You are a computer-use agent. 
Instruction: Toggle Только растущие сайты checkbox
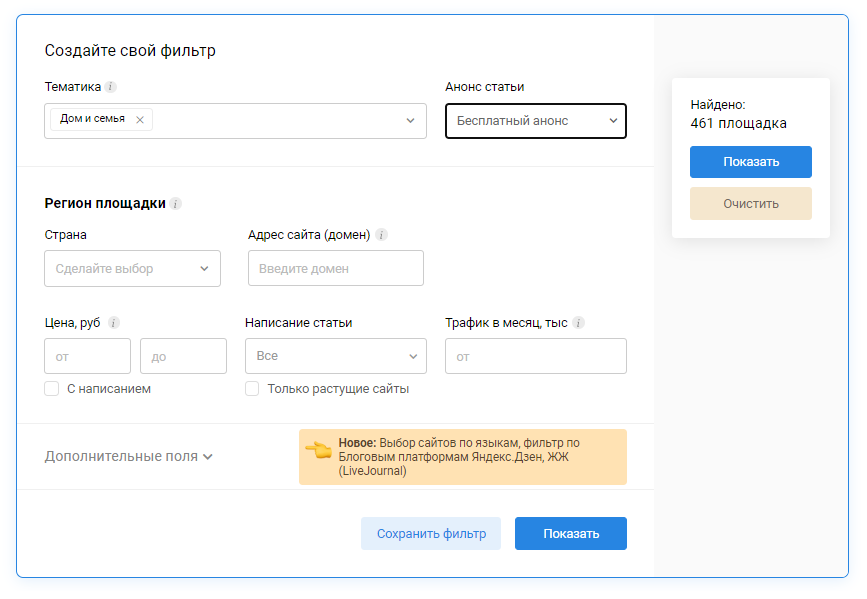tap(252, 389)
